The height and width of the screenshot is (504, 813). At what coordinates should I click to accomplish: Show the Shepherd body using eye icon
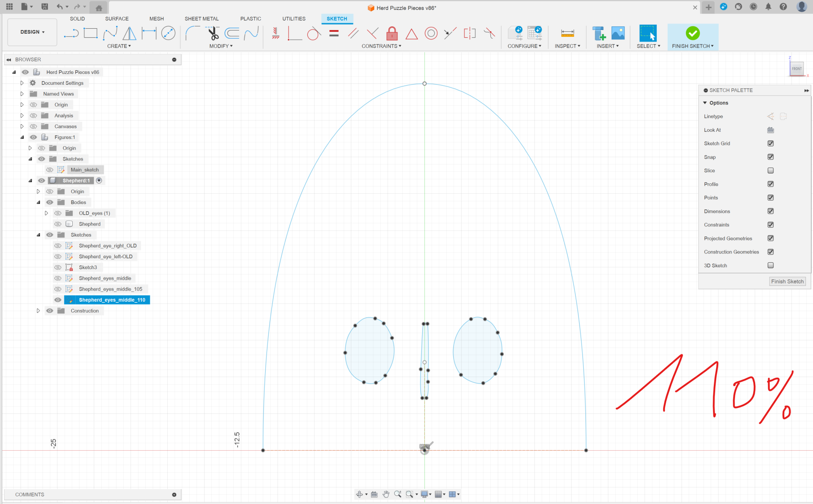tap(58, 224)
